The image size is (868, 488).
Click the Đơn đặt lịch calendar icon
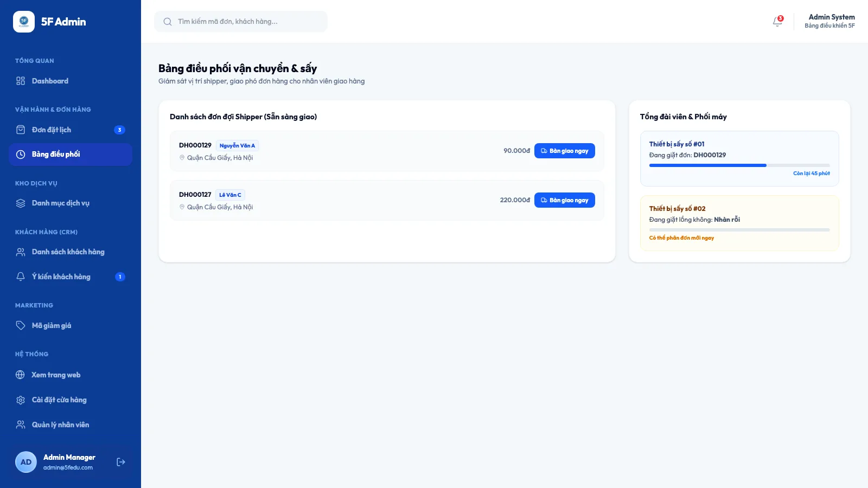[21, 130]
